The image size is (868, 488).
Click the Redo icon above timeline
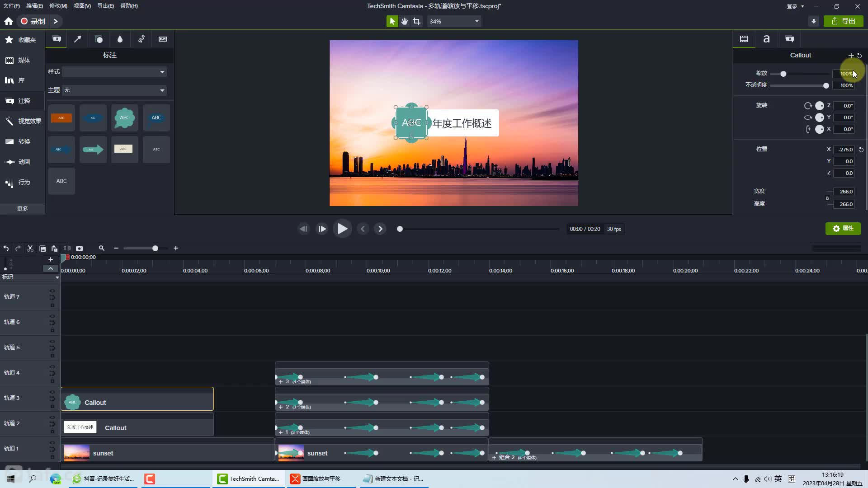click(x=18, y=249)
